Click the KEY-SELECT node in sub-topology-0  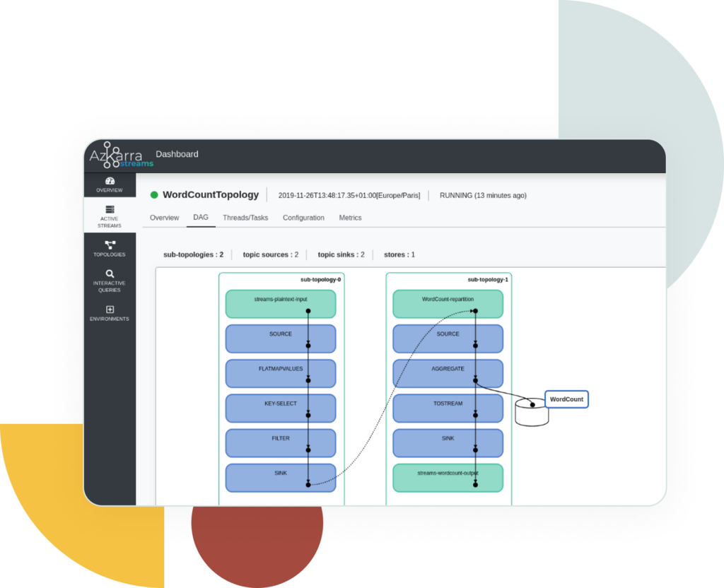click(x=280, y=408)
